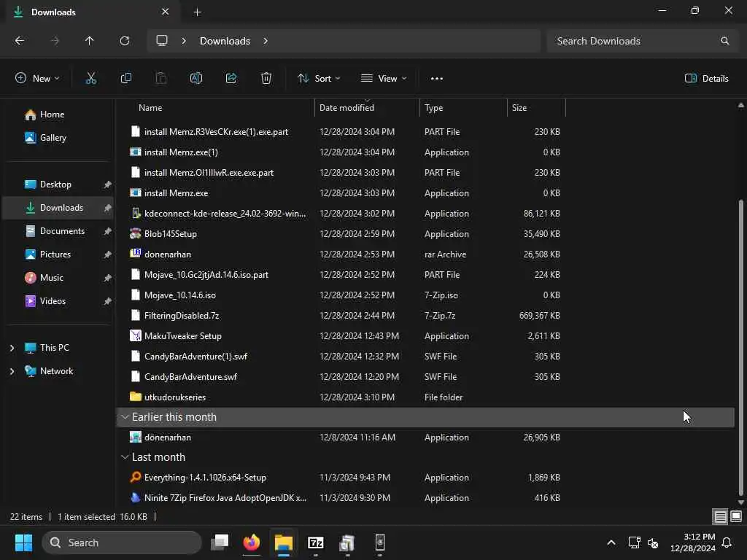This screenshot has height=560, width=747.
Task: Sort by Date modified column header
Action: 367,108
